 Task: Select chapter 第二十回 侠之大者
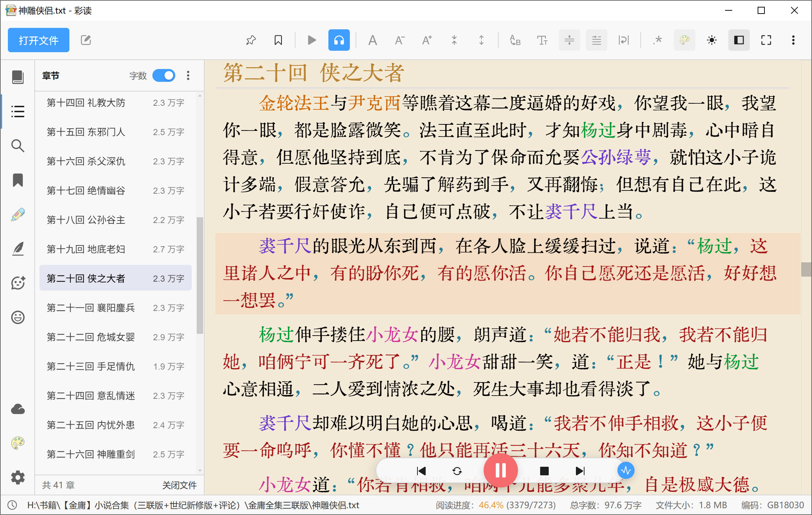(x=116, y=278)
